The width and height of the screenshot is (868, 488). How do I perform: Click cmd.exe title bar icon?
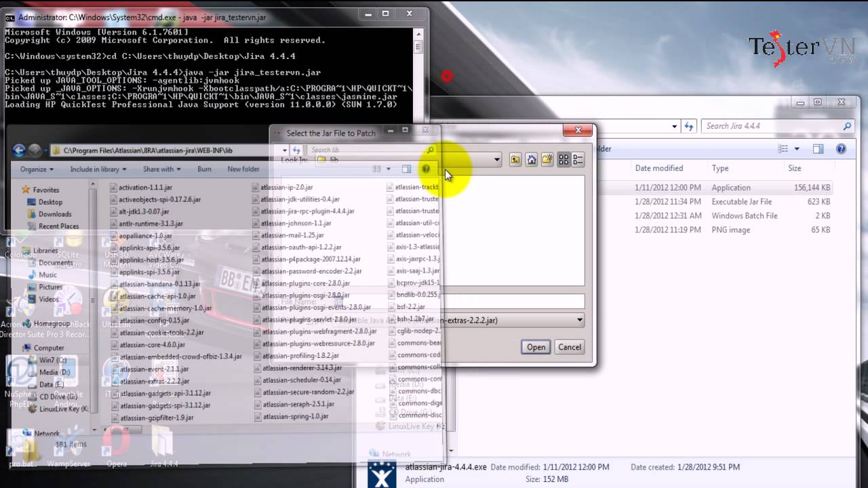tap(10, 17)
